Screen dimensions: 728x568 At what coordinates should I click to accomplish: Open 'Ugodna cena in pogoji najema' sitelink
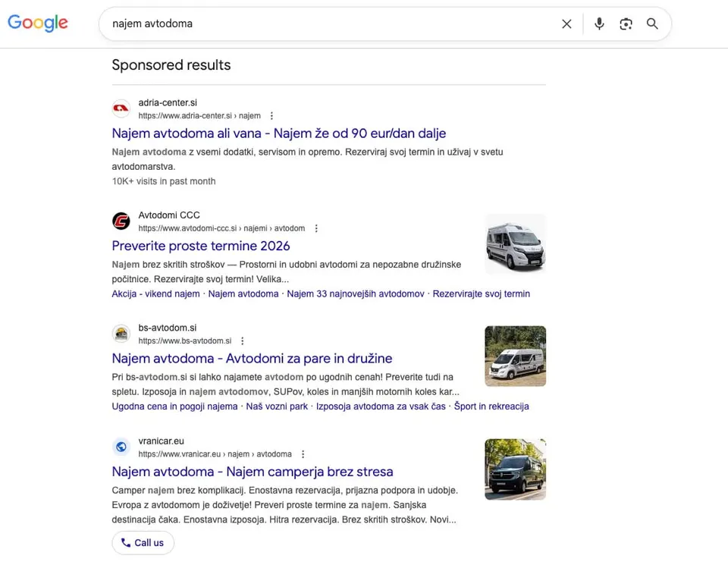click(x=174, y=406)
